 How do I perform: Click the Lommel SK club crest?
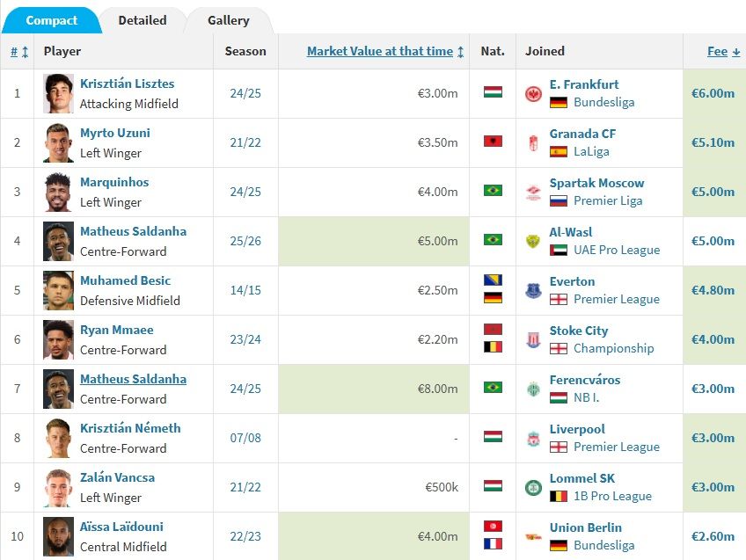[x=533, y=487]
